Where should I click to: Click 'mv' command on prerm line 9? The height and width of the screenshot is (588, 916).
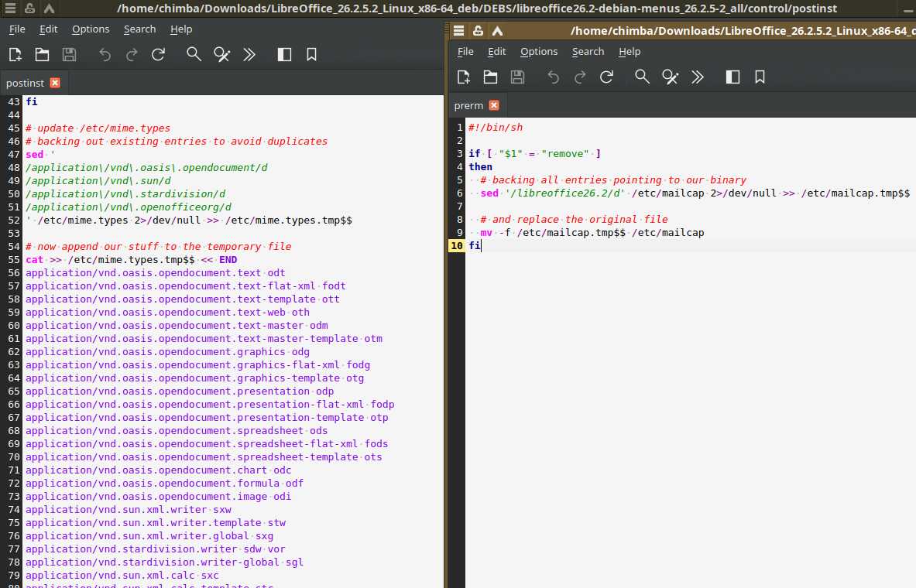(x=486, y=232)
